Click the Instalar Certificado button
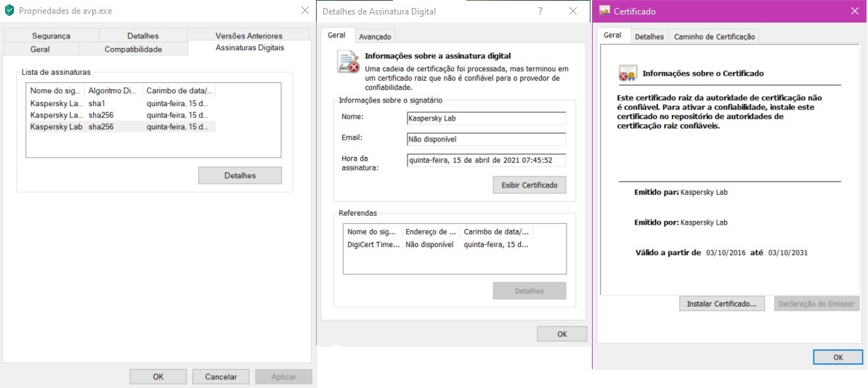 click(x=722, y=304)
